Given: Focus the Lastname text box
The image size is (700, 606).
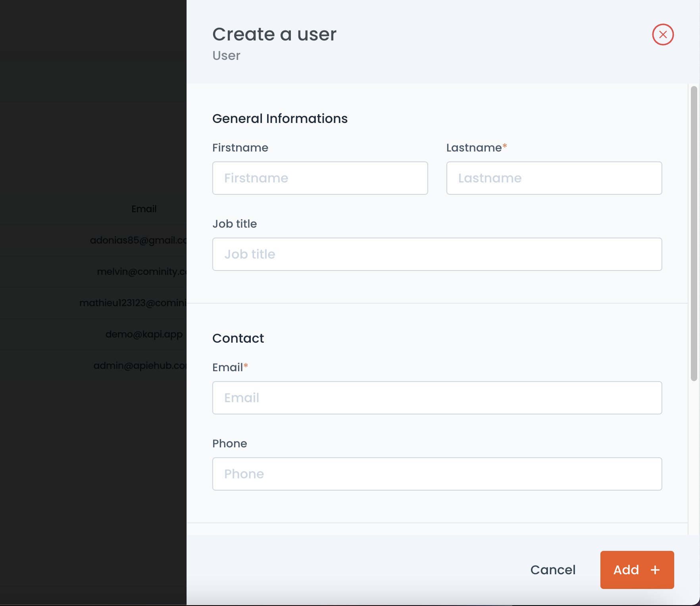Looking at the screenshot, I should click(554, 178).
